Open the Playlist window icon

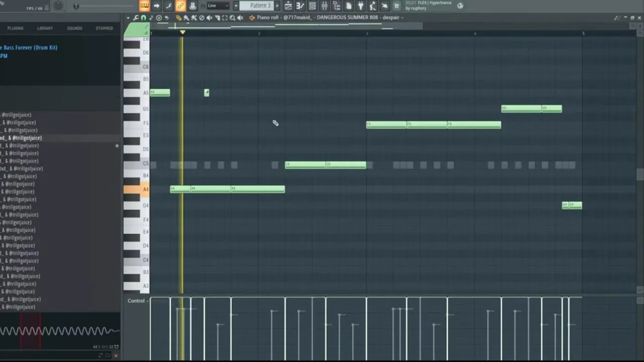coord(288,6)
